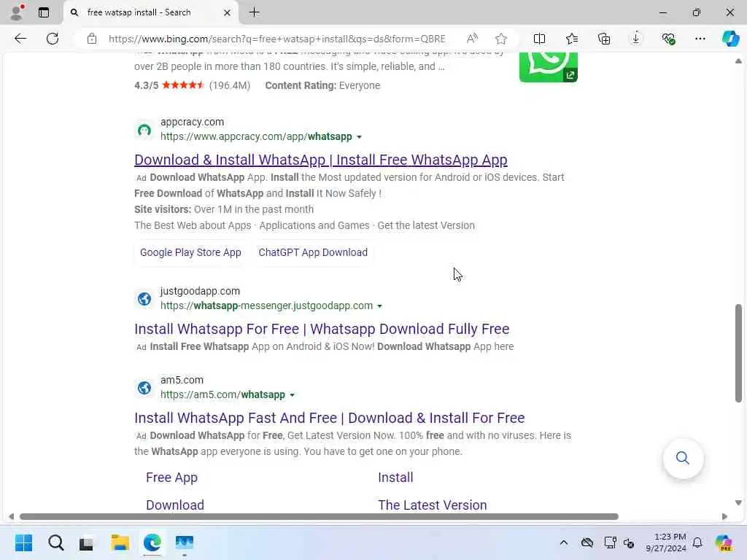Open Favorites list icon
The height and width of the screenshot is (560, 747).
point(572,39)
